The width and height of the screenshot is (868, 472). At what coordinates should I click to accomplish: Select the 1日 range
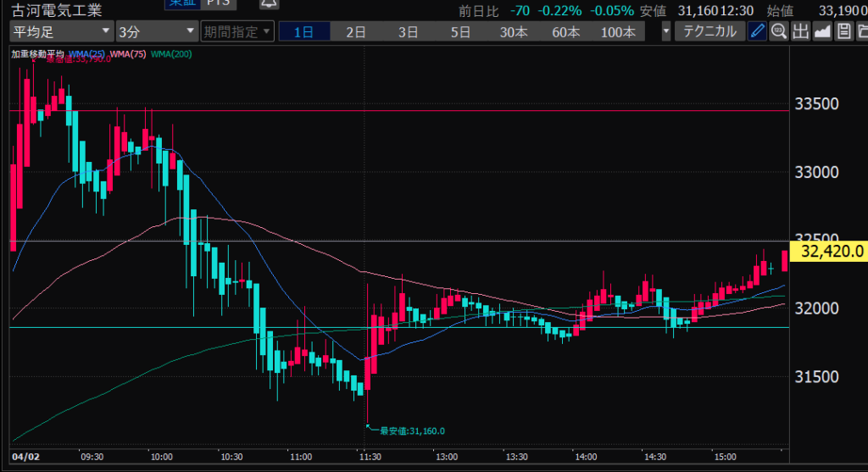click(x=303, y=32)
